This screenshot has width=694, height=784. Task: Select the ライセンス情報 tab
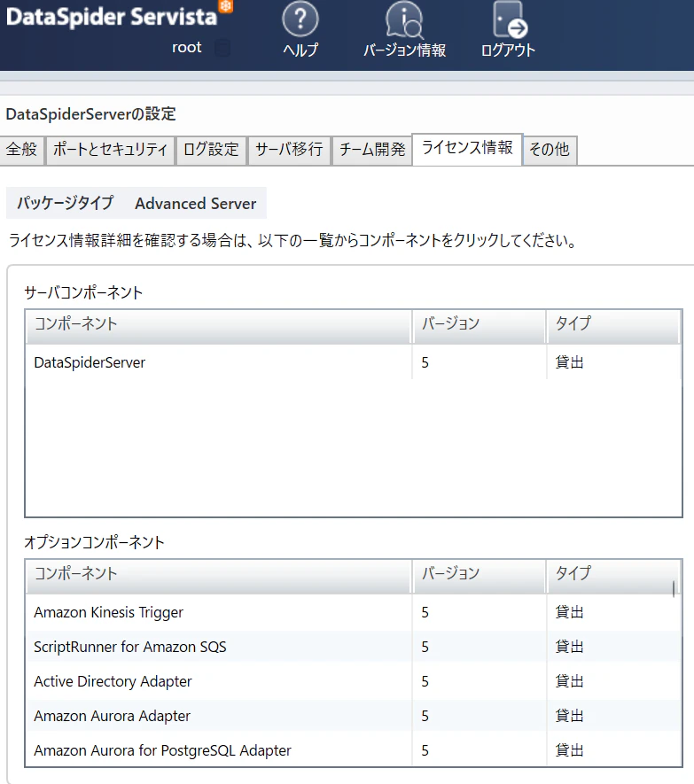tap(467, 149)
